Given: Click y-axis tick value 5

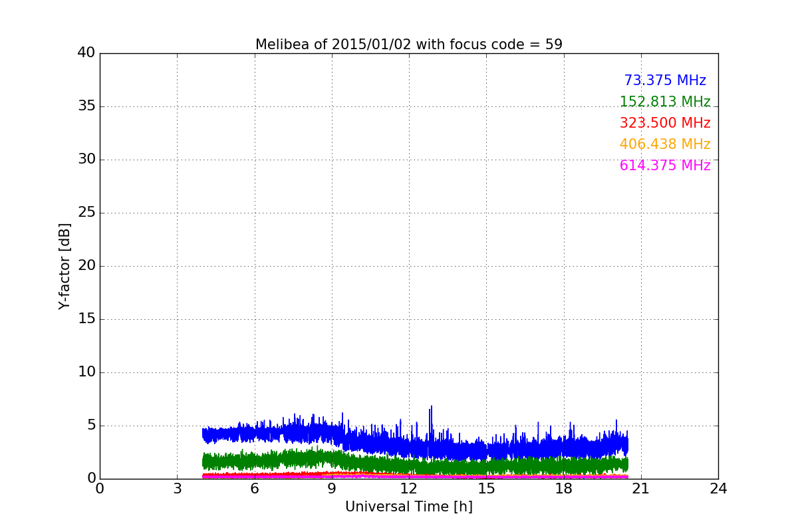Looking at the screenshot, I should point(91,426).
